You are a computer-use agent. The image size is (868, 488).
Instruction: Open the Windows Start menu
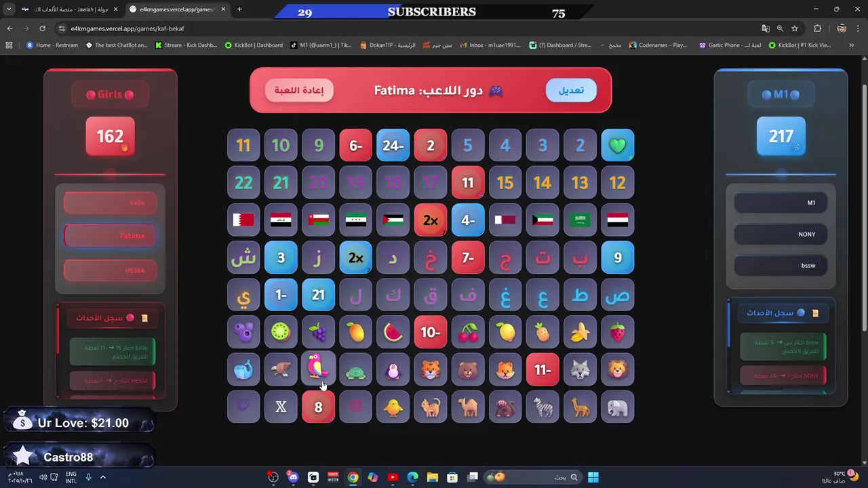593,477
